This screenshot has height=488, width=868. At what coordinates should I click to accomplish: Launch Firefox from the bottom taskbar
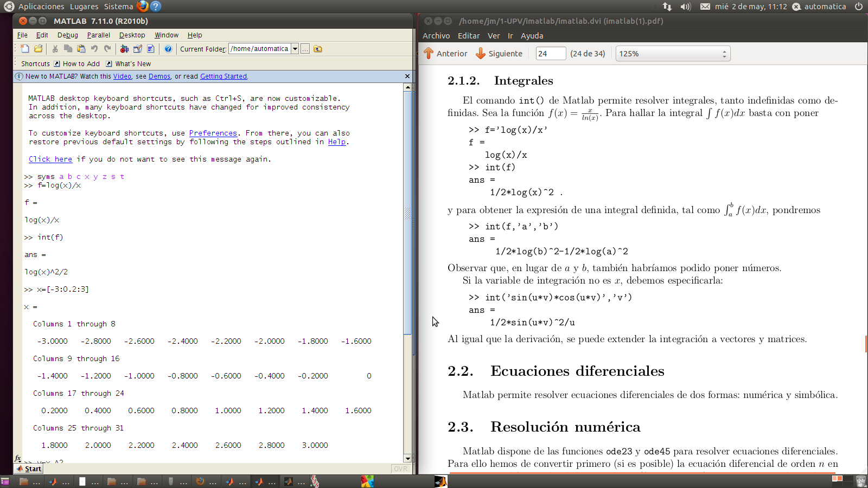click(x=201, y=481)
